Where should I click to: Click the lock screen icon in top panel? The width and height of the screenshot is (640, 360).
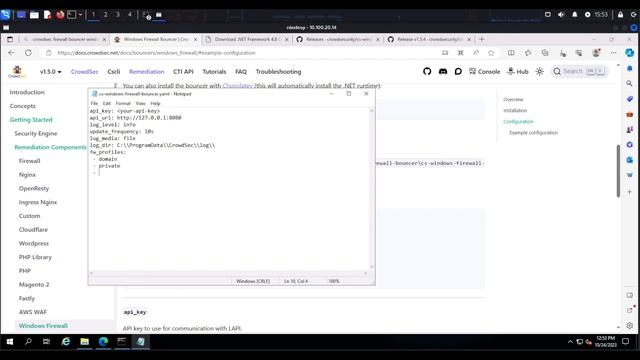[x=620, y=14]
